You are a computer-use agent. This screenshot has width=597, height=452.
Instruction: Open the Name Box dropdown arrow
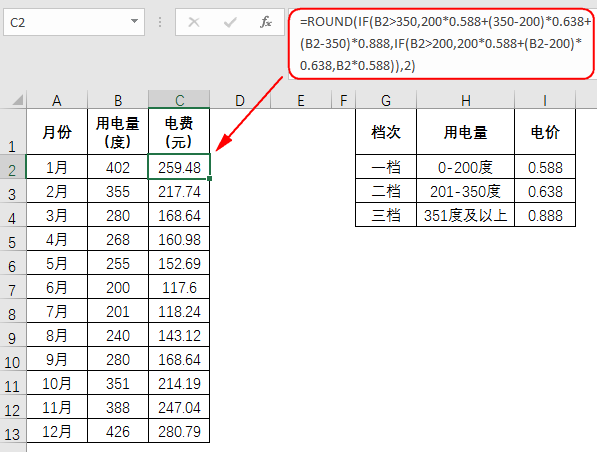134,21
